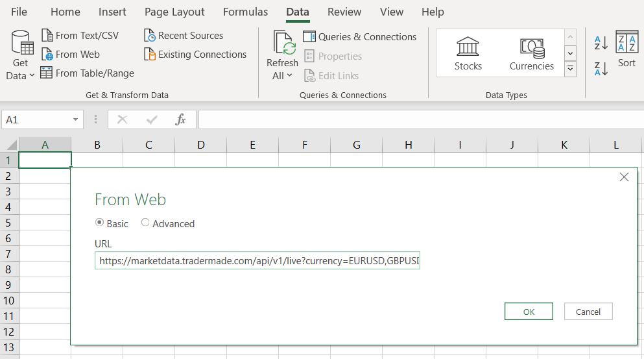The width and height of the screenshot is (644, 359).
Task: Select column K header
Action: tap(564, 145)
